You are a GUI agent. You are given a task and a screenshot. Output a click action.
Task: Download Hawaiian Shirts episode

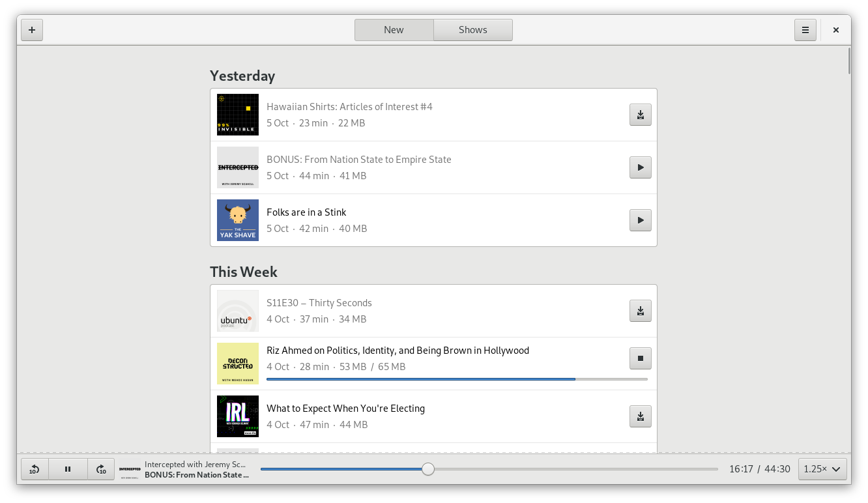640,115
